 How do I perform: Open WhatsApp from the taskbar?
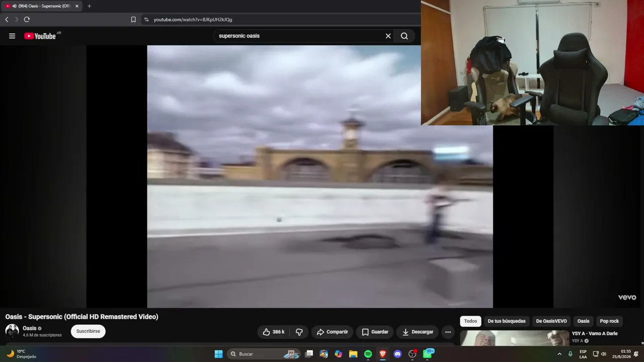(428, 354)
